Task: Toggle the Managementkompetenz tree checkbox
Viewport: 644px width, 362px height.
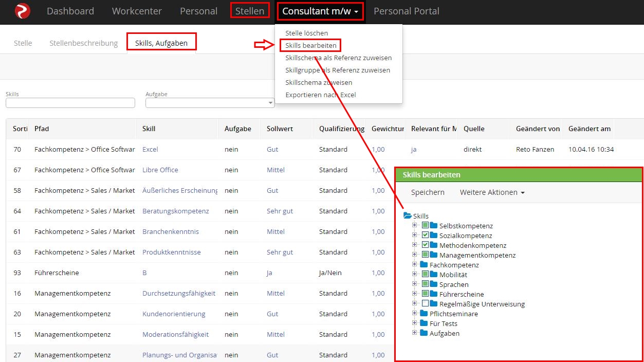Action: (425, 255)
